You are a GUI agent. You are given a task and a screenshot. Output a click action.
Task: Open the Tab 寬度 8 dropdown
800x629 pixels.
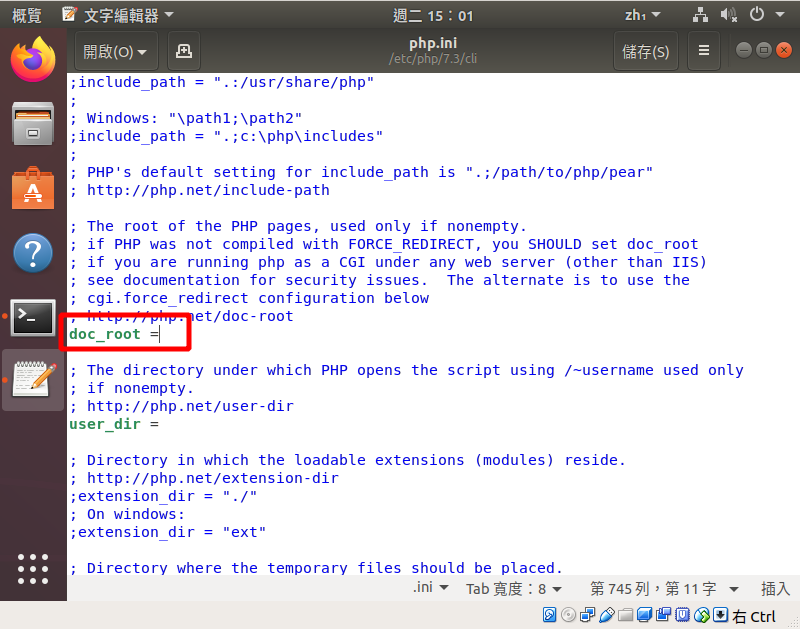click(514, 589)
